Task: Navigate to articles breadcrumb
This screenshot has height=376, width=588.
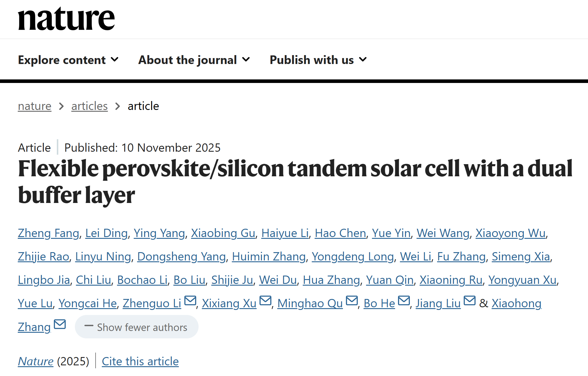Action: pyautogui.click(x=89, y=106)
